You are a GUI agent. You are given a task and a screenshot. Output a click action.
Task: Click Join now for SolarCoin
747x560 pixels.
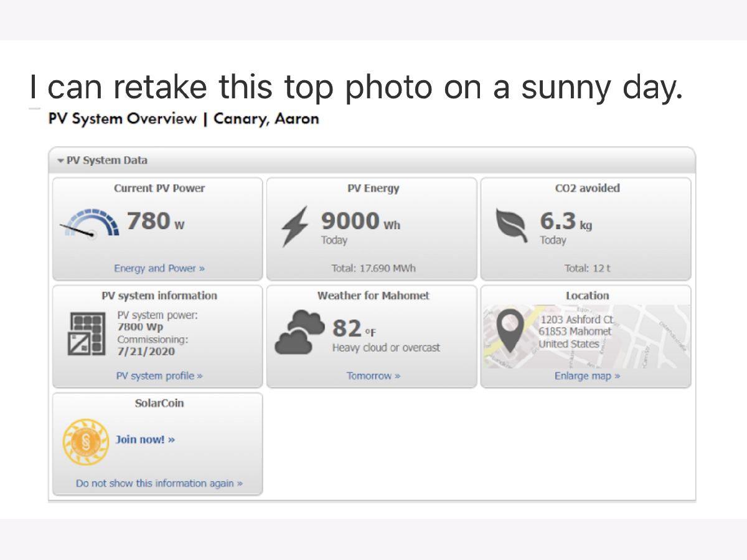(x=145, y=439)
